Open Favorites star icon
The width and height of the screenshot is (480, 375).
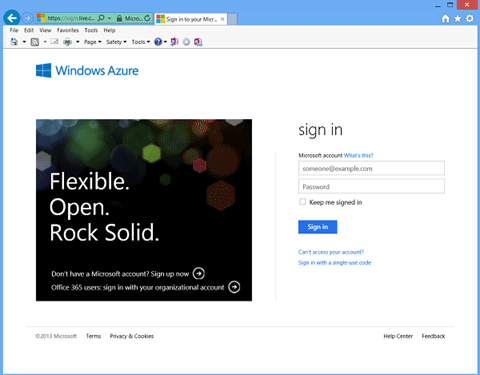pos(458,19)
